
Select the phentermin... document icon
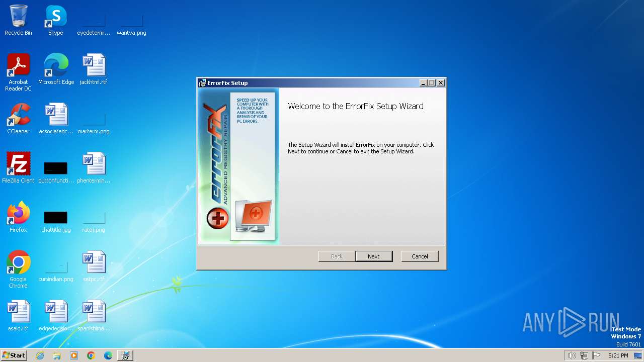[x=94, y=168]
